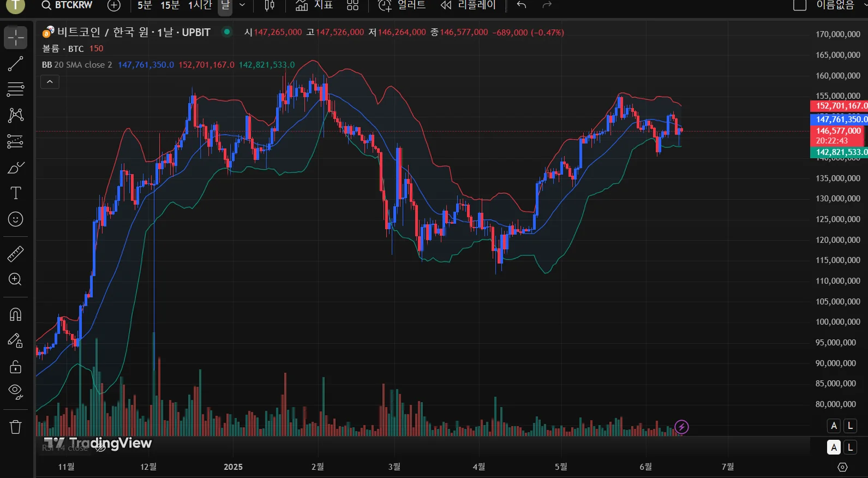Switch to the 15분 timeframe

point(170,5)
